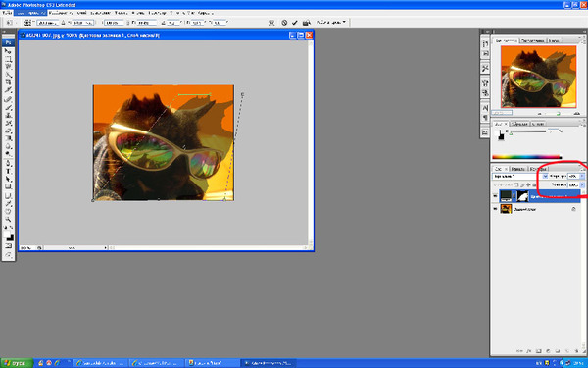Screen dimensions: 588x368
Task: Open the highlighted Edit menu
Action: coord(30,13)
